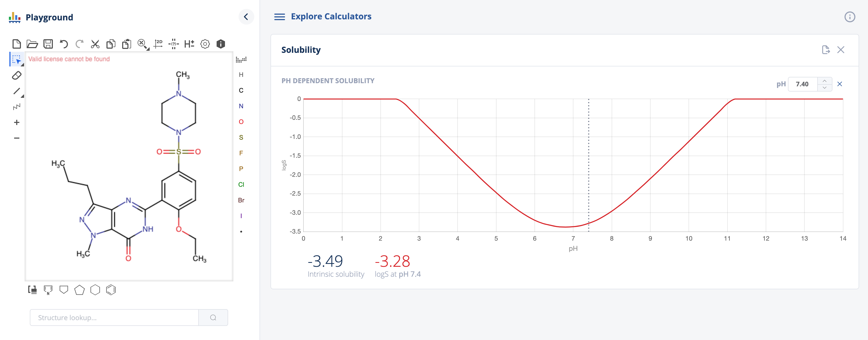
Task: Select the Eraser tool
Action: 16,76
